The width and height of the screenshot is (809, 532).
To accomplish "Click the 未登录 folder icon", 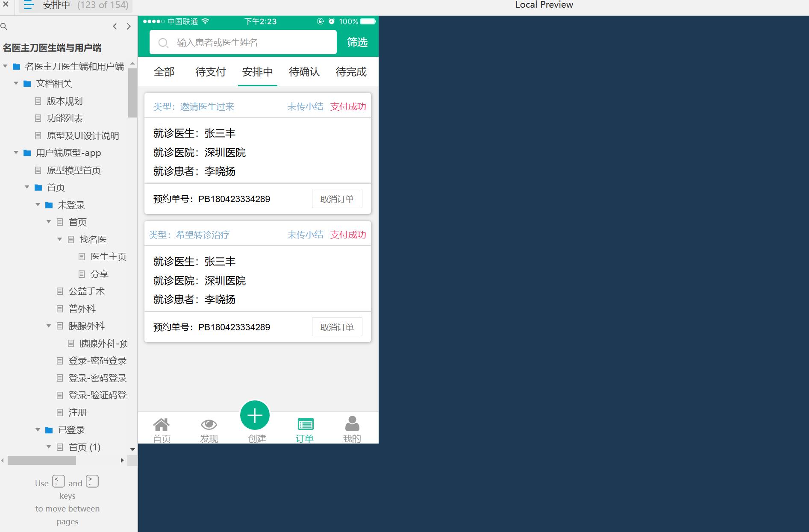I will pyautogui.click(x=49, y=205).
